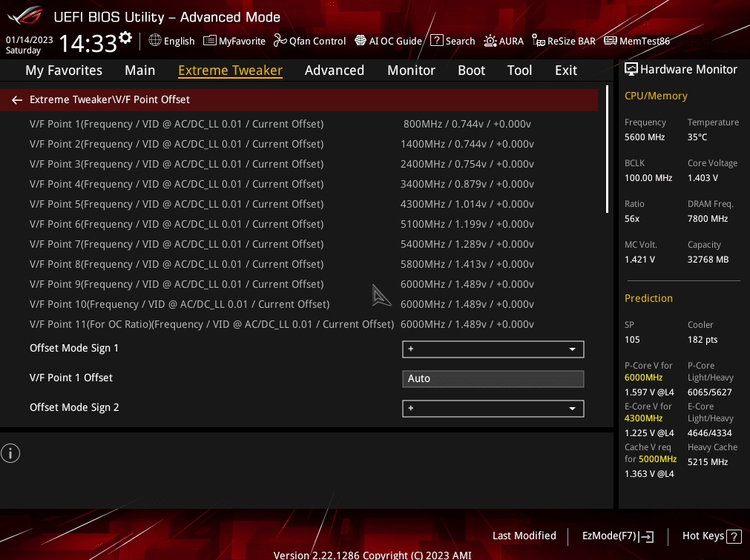The image size is (750, 560).
Task: Select V/F Point 11 (For OC Ratio) row
Action: [x=299, y=325]
